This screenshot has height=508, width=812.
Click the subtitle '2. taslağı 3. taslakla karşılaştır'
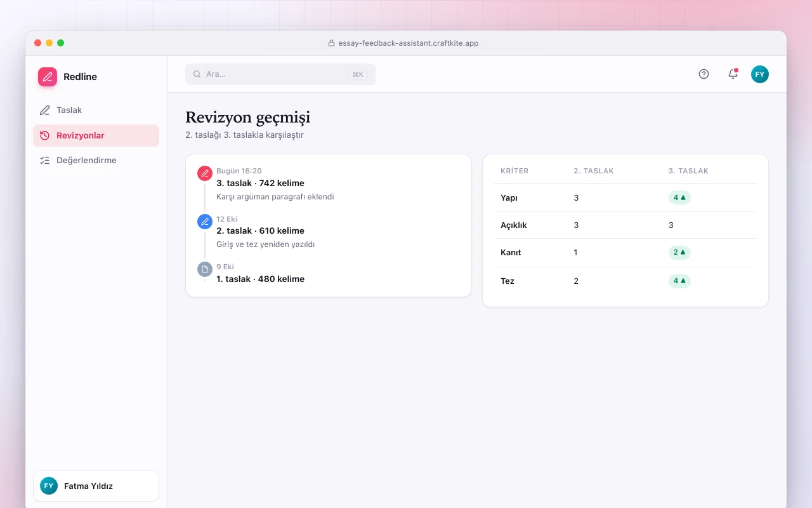pos(244,135)
